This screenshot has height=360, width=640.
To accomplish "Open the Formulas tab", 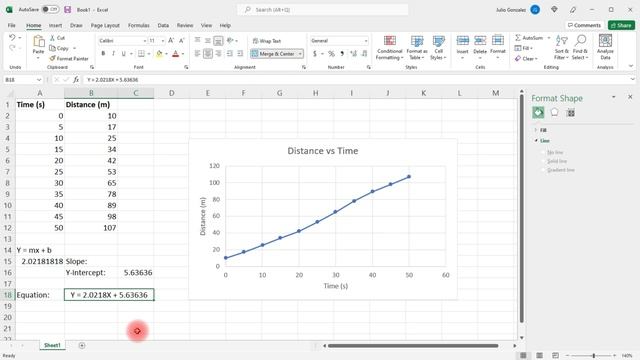I will (x=139, y=25).
